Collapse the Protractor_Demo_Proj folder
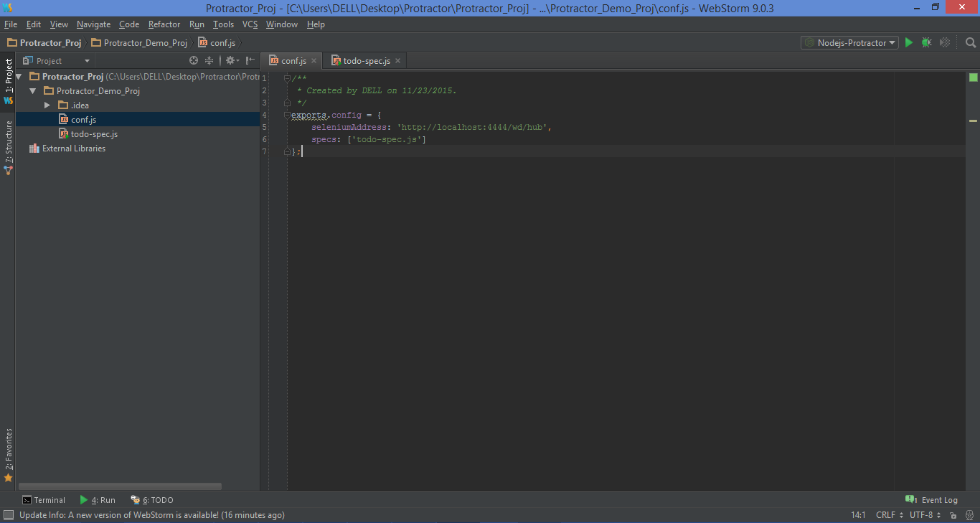This screenshot has width=980, height=523. [x=32, y=90]
